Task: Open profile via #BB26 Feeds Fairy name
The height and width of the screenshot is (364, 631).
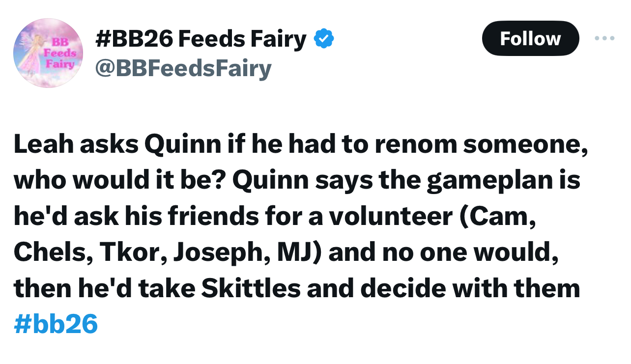Action: click(x=201, y=39)
